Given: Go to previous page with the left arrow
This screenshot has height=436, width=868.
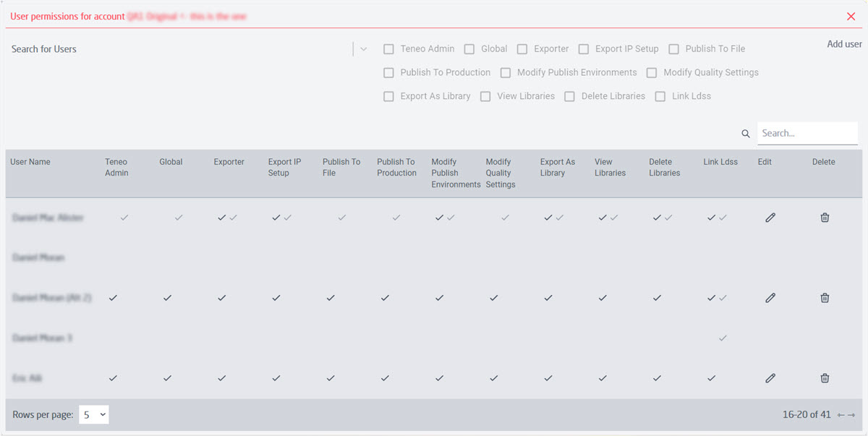Looking at the screenshot, I should tap(841, 415).
